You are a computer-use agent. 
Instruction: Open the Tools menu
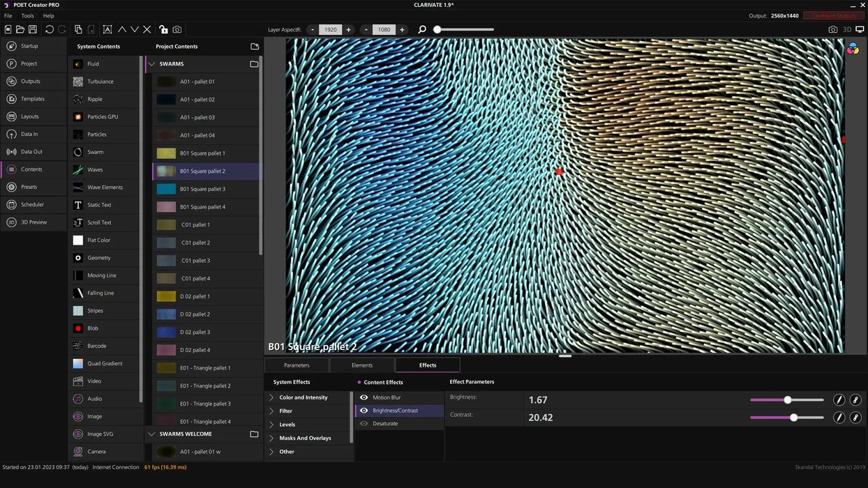[27, 15]
